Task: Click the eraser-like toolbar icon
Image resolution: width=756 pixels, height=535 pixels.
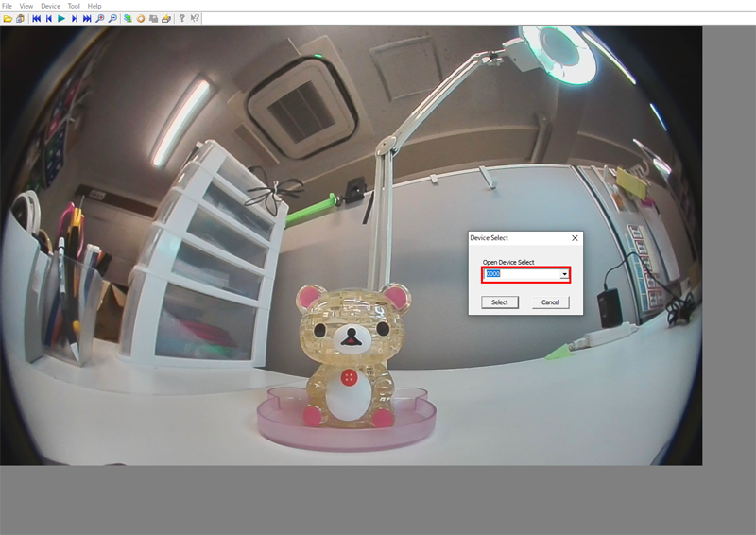Action: click(166, 18)
